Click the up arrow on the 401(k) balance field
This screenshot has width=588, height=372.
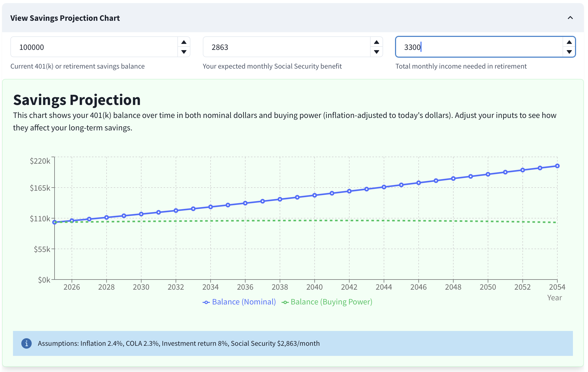(184, 42)
